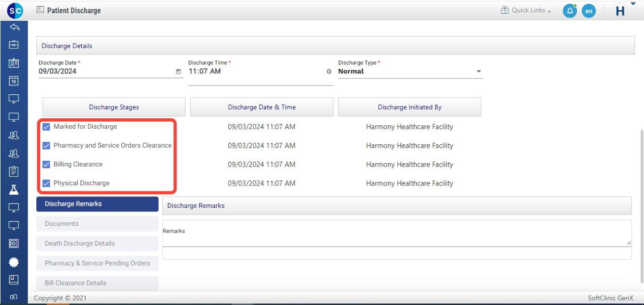The width and height of the screenshot is (644, 305).
Task: Click the Discharge Stages header button
Action: tap(114, 107)
